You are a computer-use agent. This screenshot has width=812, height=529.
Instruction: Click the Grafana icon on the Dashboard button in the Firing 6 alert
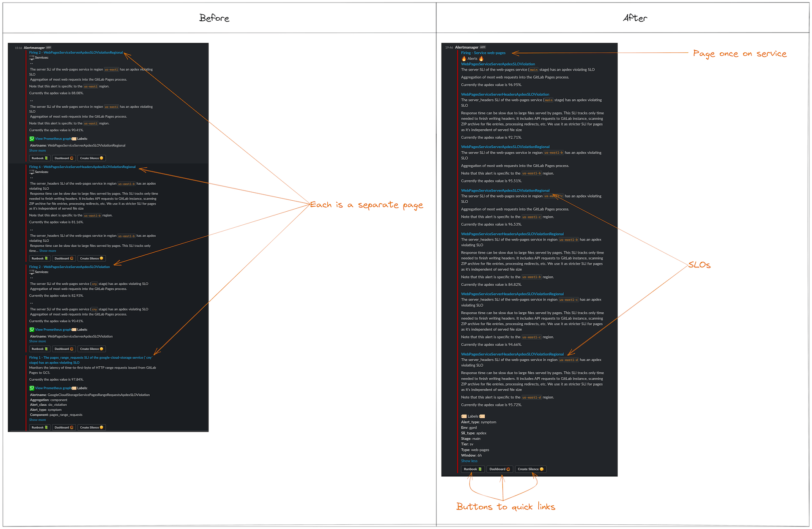click(x=71, y=259)
